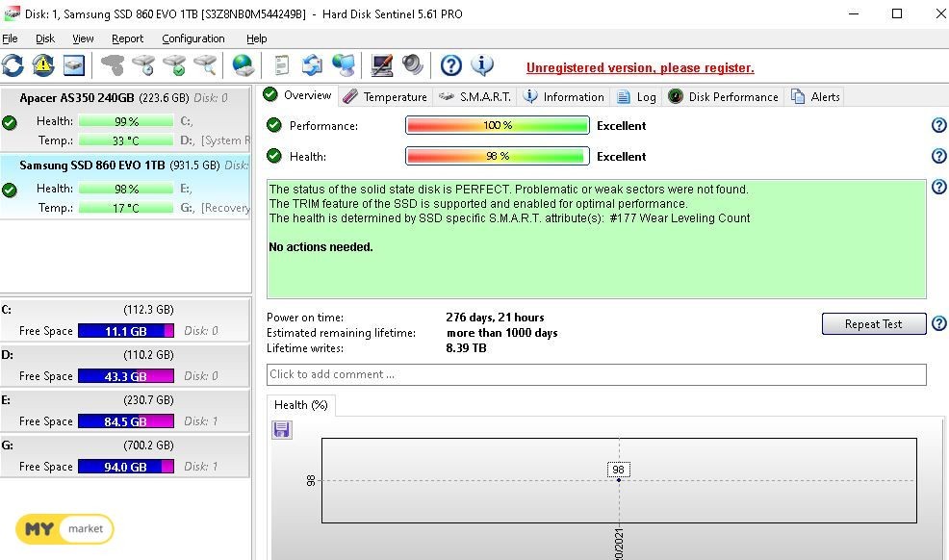Click the refresh icon with warning triangle

pyautogui.click(x=43, y=65)
